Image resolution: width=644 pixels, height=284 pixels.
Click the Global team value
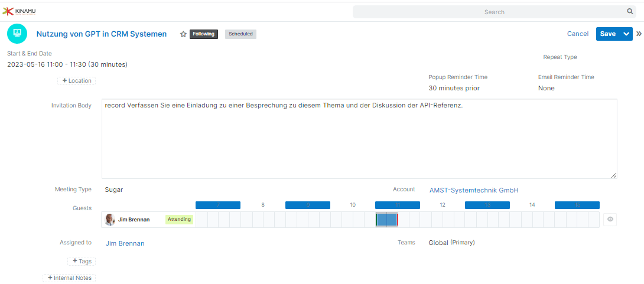click(438, 243)
